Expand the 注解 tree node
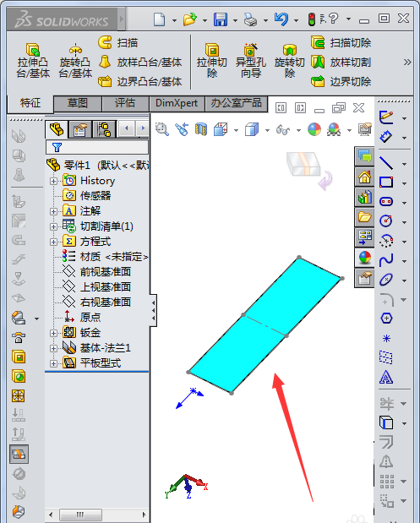Viewport: 420px width, 523px height. tap(53, 211)
